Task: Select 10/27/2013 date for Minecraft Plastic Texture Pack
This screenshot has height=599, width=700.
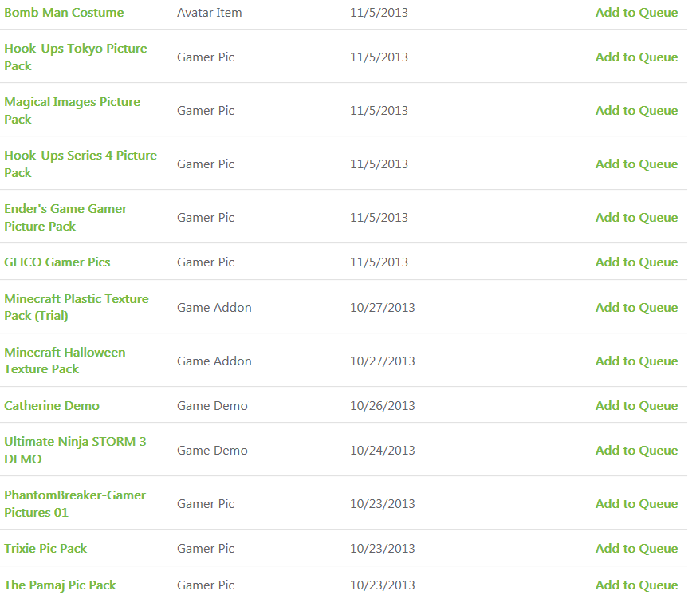Action: 383,307
